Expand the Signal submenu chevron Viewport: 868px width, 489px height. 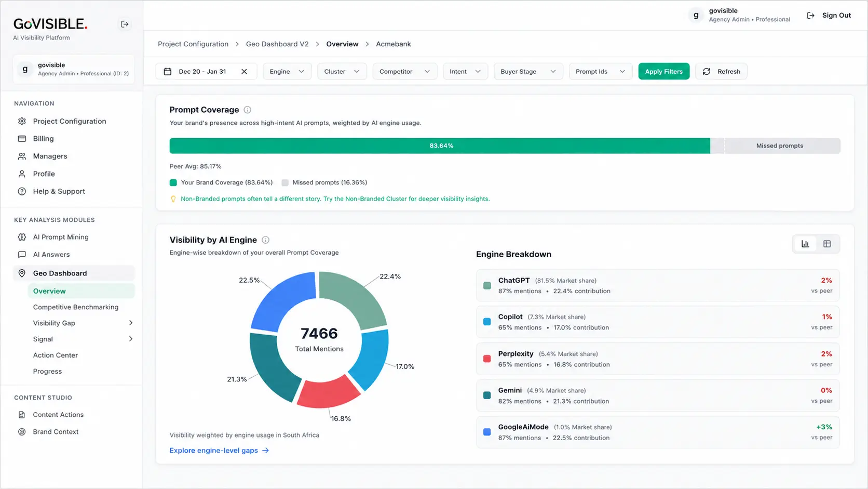[131, 339]
